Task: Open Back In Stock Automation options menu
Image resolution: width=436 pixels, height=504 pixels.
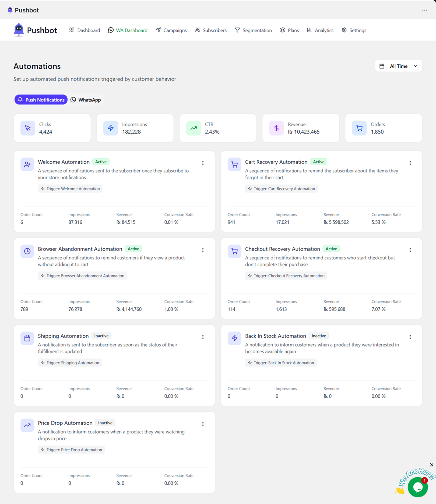Action: tap(410, 337)
